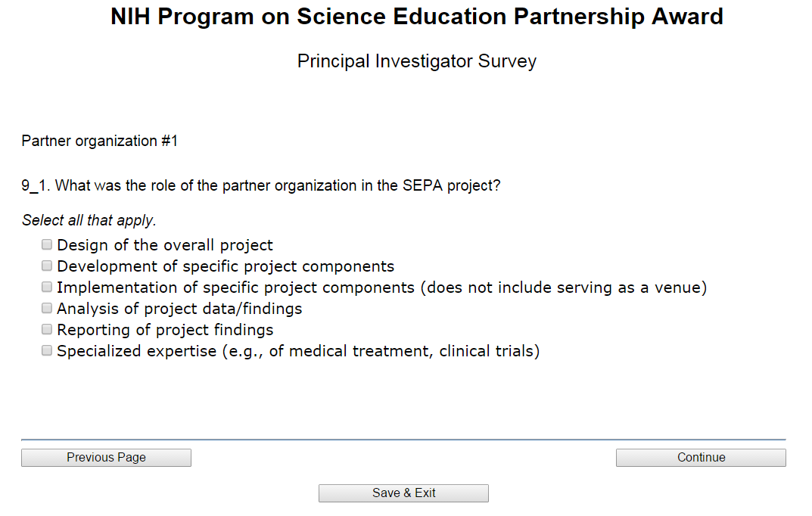Viewport: 812px width, 516px height.
Task: Click the Save & Exit button
Action: [403, 493]
